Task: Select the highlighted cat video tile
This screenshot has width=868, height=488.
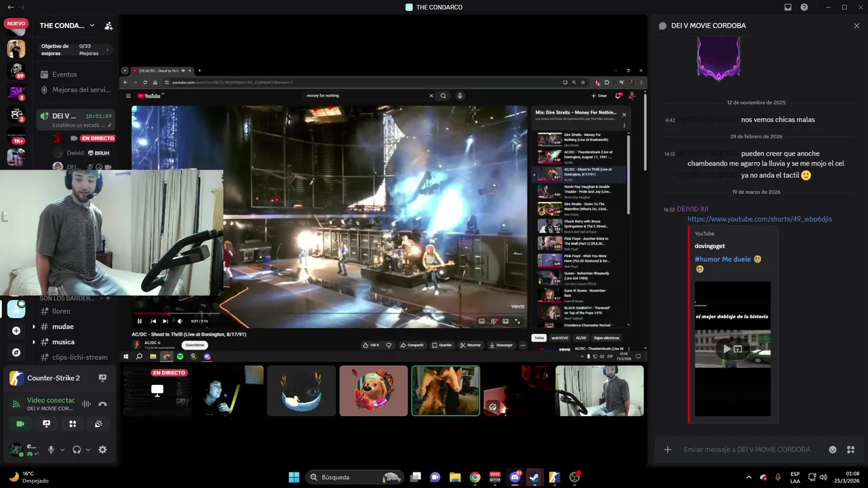Action: 446,390
